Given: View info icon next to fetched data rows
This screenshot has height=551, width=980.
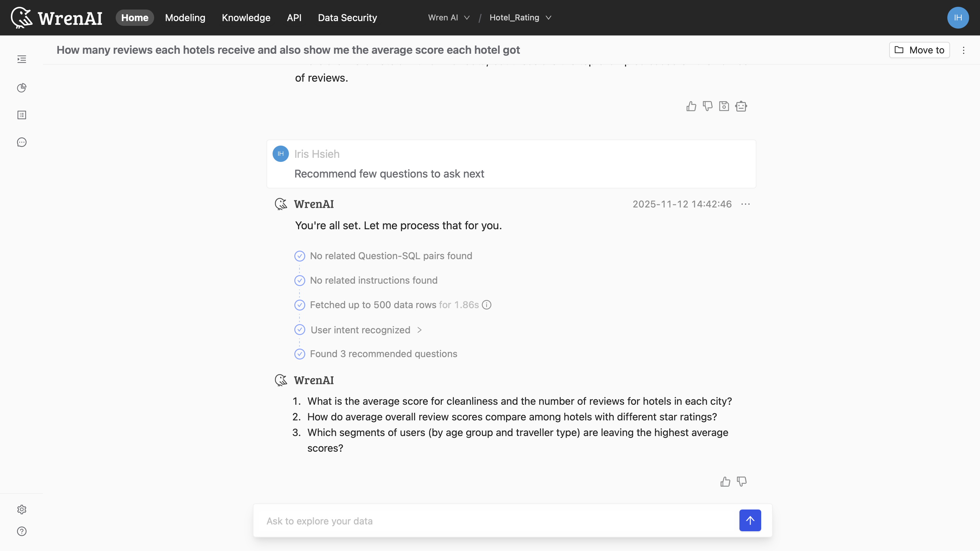Looking at the screenshot, I should (487, 305).
